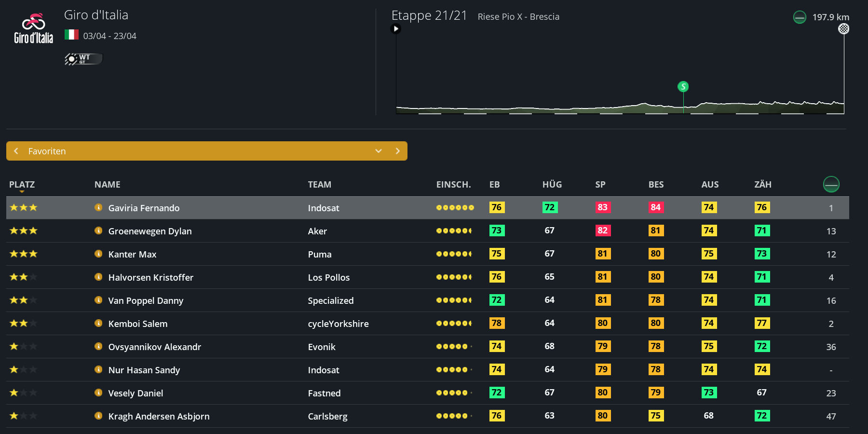The width and height of the screenshot is (868, 434).
Task: Select the Groenewegen Dylan row
Action: [x=149, y=231]
